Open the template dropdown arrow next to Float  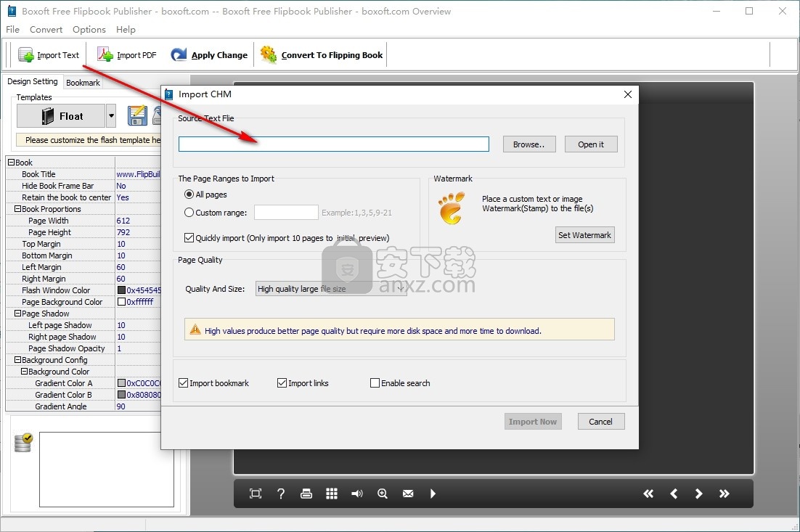click(111, 116)
